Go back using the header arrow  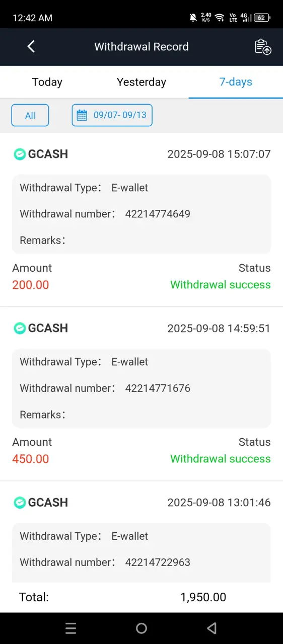pyautogui.click(x=31, y=47)
